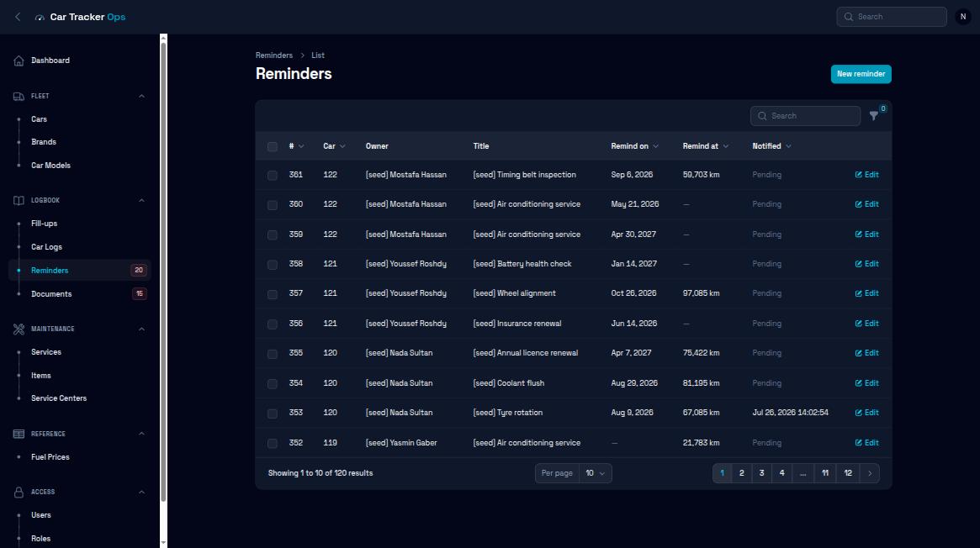
Task: Sort by the Remind at column
Action: [706, 146]
